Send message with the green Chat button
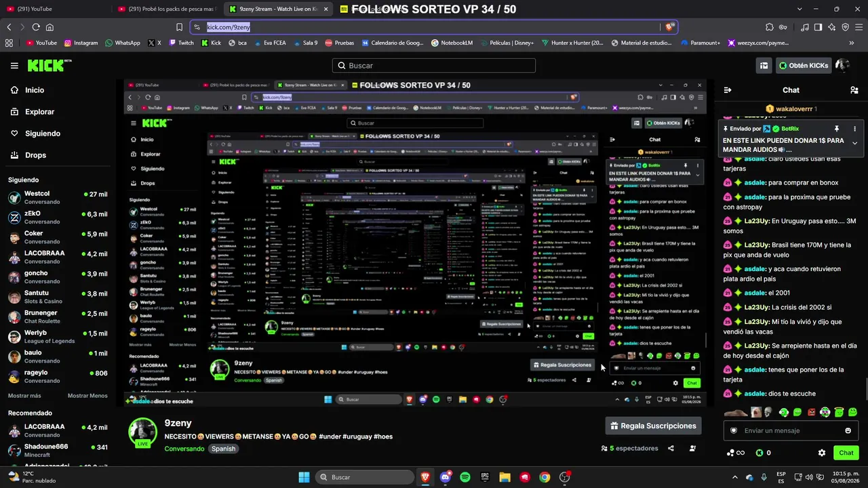The width and height of the screenshot is (868, 488). tap(846, 453)
